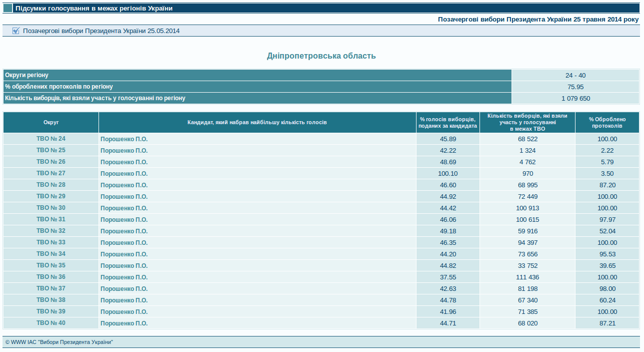Click header % Оброблено протоколів
The height and width of the screenshot is (352, 644).
607,123
